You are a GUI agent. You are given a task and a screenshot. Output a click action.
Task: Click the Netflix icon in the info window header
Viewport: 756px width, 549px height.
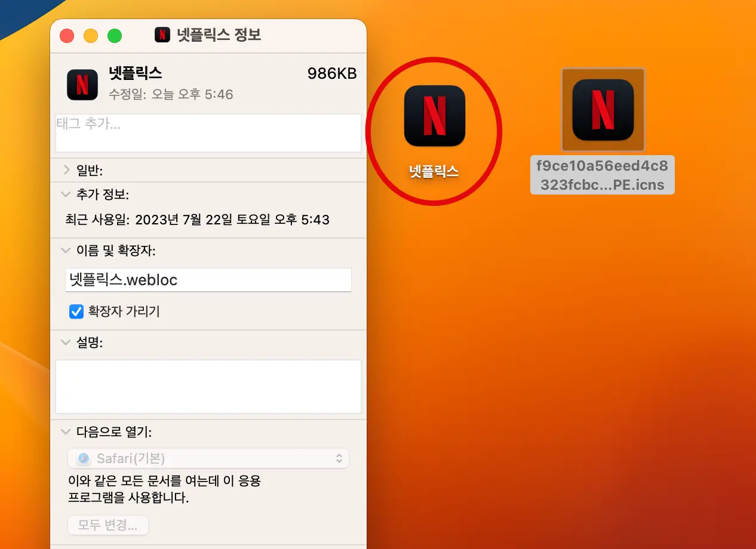(x=82, y=84)
